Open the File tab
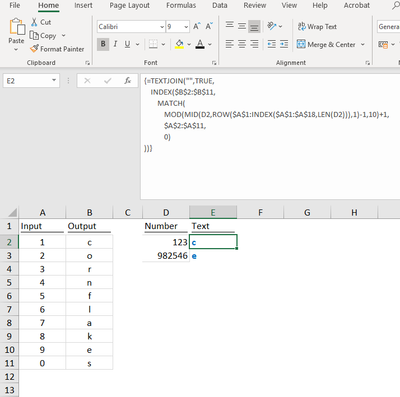The image size is (400, 397). click(15, 5)
